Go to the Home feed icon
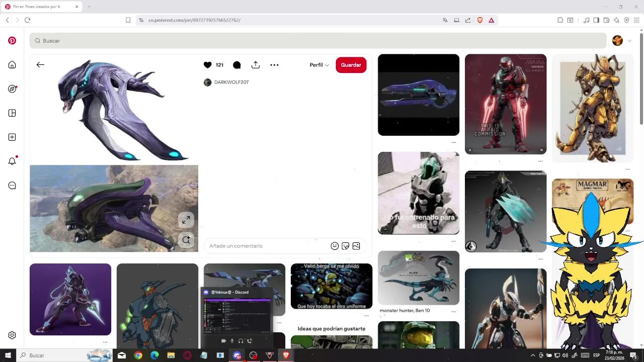The height and width of the screenshot is (362, 644). pyautogui.click(x=12, y=65)
